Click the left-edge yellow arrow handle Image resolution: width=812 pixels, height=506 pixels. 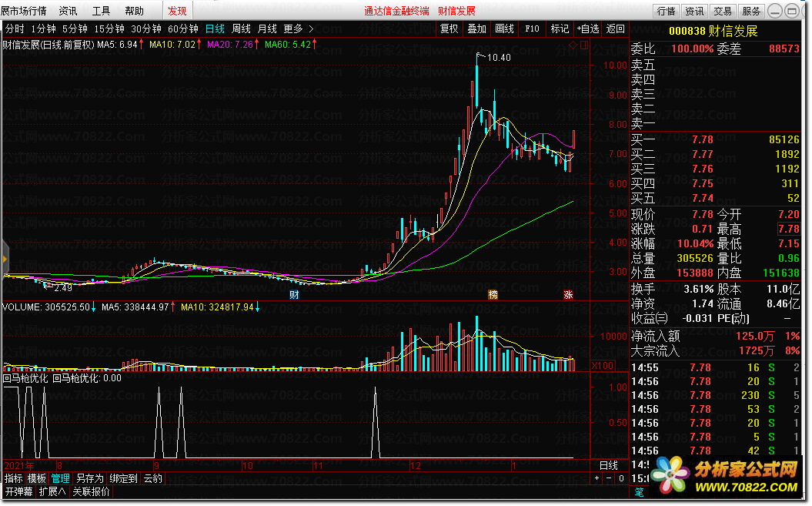(5, 258)
